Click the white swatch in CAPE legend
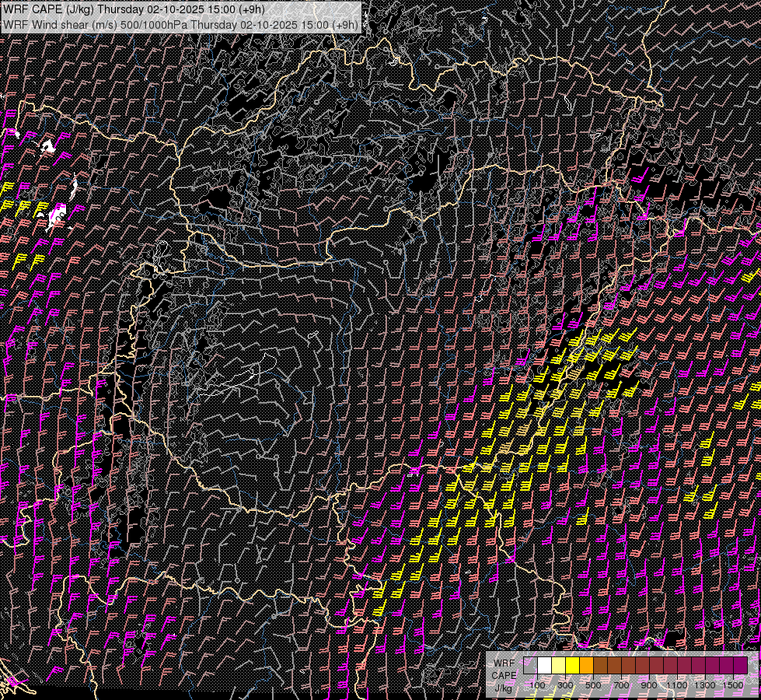Viewport: 761px width, 700px height. click(x=544, y=665)
